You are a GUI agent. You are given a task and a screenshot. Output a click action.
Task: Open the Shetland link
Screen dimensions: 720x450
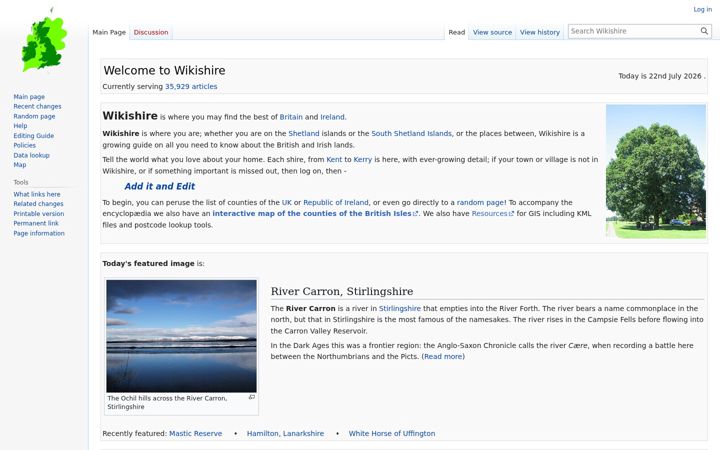pos(304,134)
